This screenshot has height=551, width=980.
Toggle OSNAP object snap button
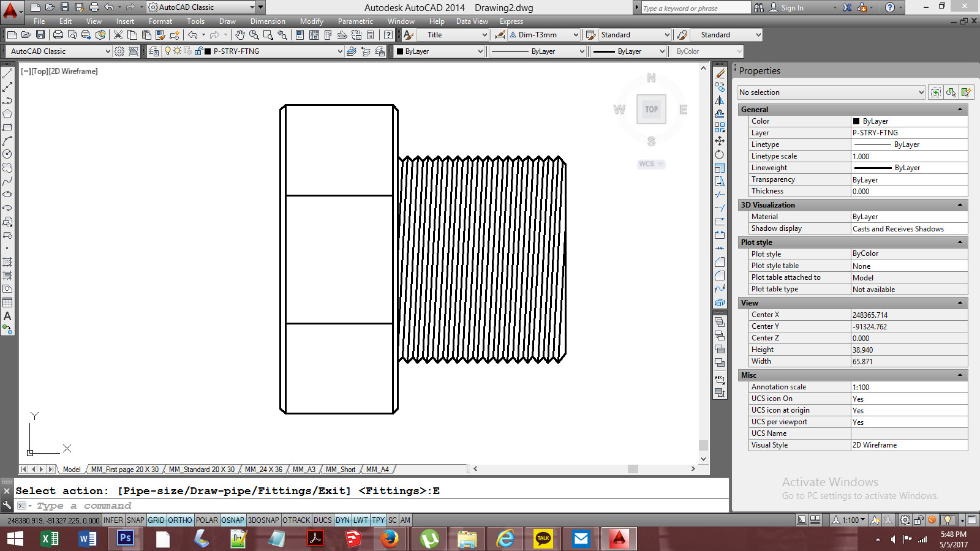tap(232, 520)
